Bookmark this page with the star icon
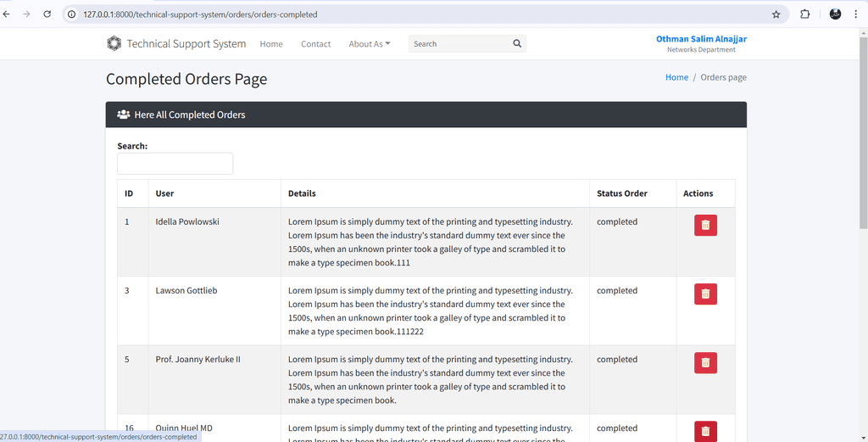Screen dimensions: 868x442 click(776, 14)
